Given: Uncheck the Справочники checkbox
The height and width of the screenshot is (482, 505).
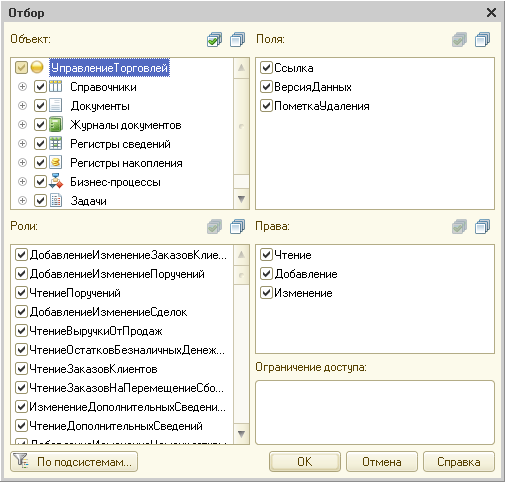Looking at the screenshot, I should click(x=40, y=87).
